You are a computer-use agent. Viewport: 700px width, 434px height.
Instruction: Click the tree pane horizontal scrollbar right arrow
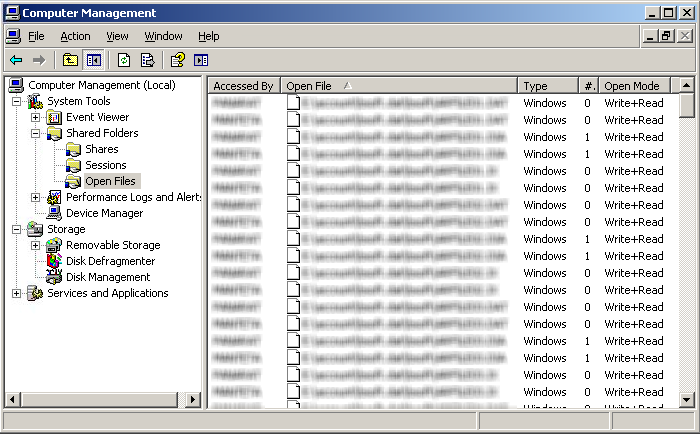coord(194,400)
